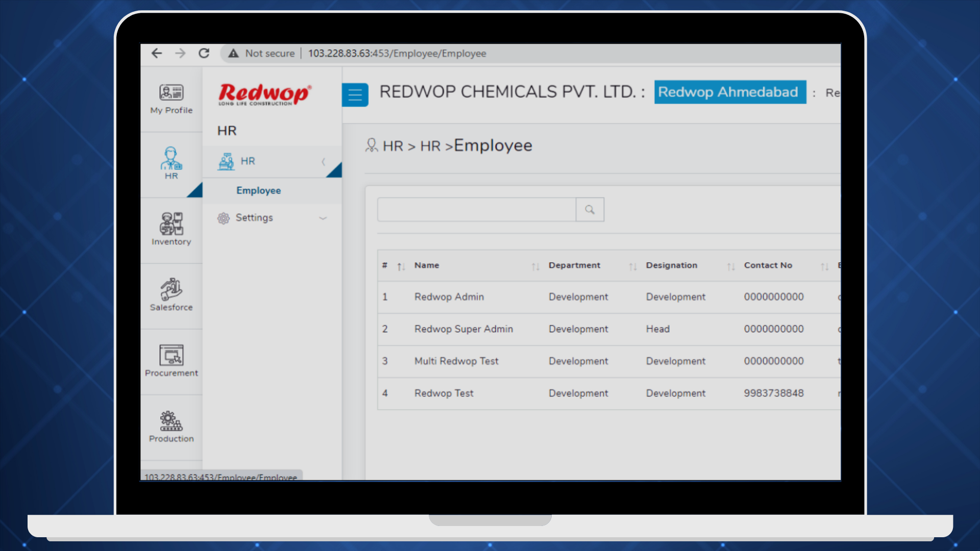Click the first HR breadcrumb link
980x551 pixels.
393,146
